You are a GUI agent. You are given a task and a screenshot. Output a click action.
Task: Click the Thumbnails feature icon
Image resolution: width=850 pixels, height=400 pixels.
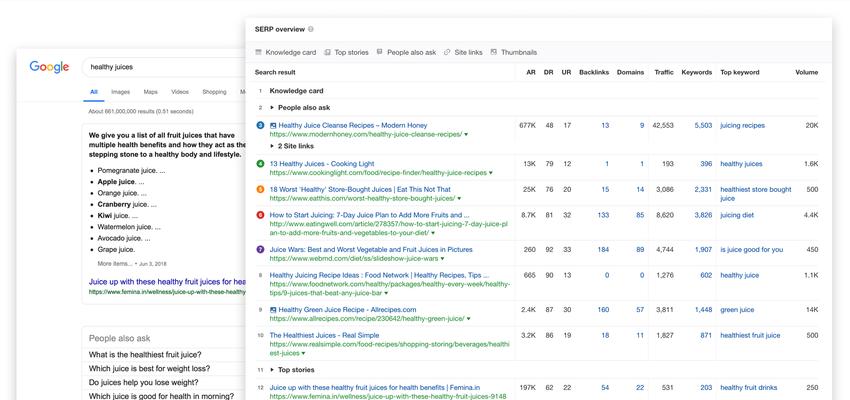494,52
